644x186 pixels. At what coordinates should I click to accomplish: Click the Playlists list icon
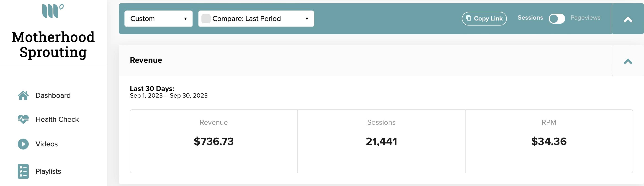[23, 171]
